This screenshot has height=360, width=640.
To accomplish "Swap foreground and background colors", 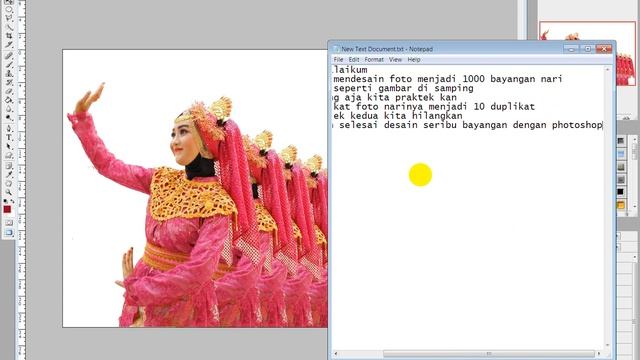I will coord(12,201).
